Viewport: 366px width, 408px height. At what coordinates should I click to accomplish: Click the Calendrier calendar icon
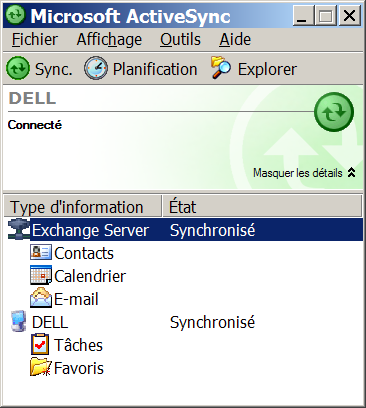click(41, 275)
